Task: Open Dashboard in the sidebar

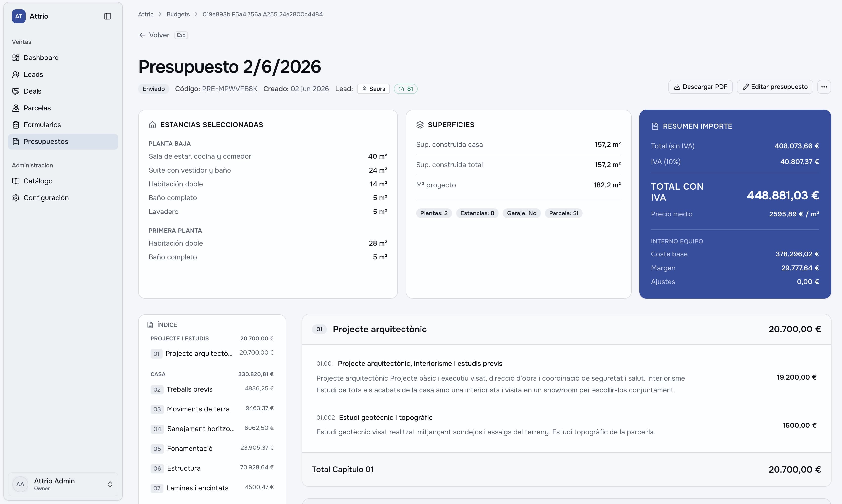Action: (x=63, y=58)
